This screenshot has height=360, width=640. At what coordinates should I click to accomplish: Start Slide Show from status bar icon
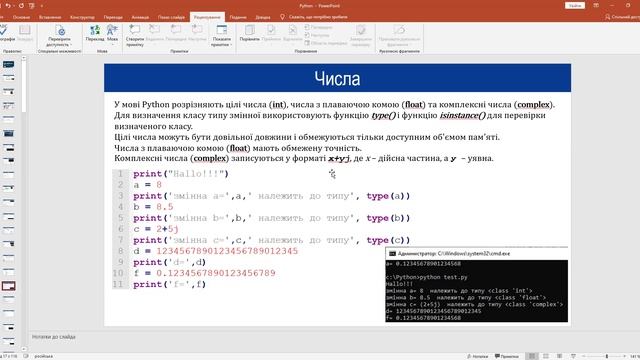click(573, 356)
